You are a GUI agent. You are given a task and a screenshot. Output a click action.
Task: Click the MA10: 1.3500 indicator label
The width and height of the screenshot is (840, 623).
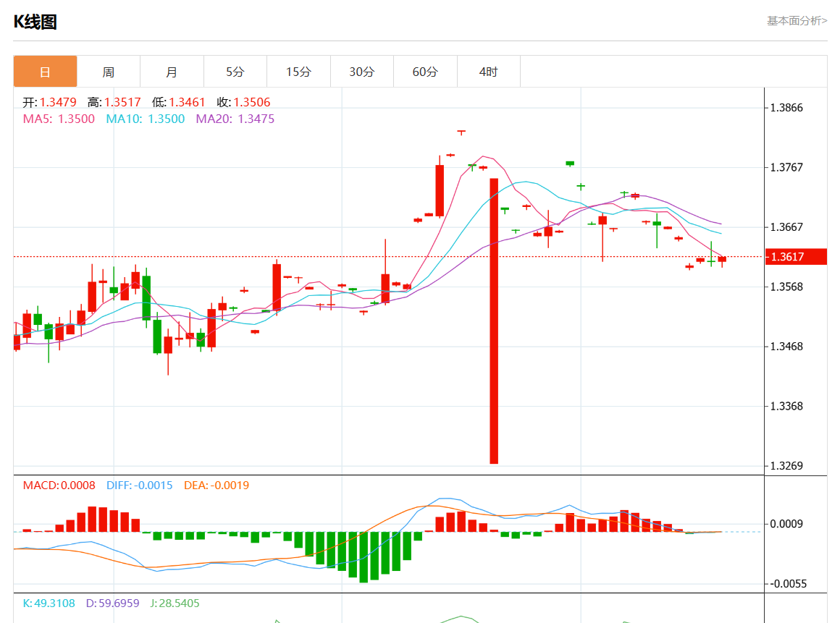pyautogui.click(x=145, y=119)
